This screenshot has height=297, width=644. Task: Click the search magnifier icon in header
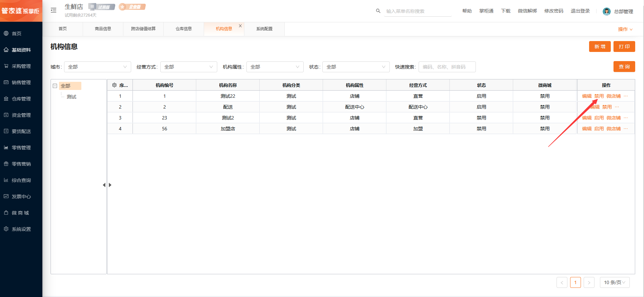pos(378,11)
